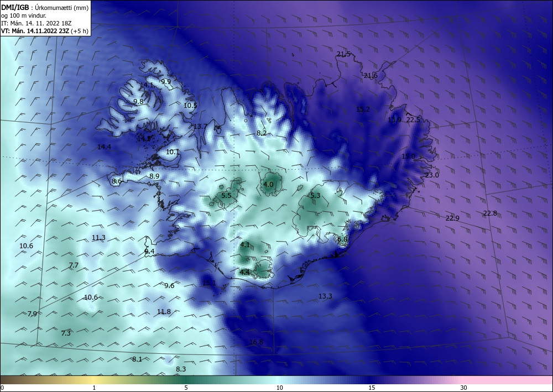
Task: Click the 4.0 value over the glacier
Action: [x=268, y=184]
